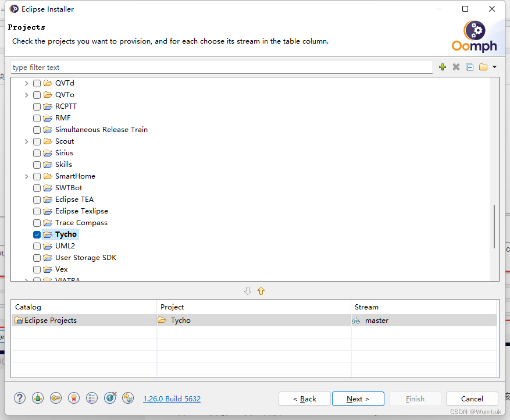The image size is (510, 420).
Task: Open the 1.26.0 Build 5632 link
Action: pos(172,399)
